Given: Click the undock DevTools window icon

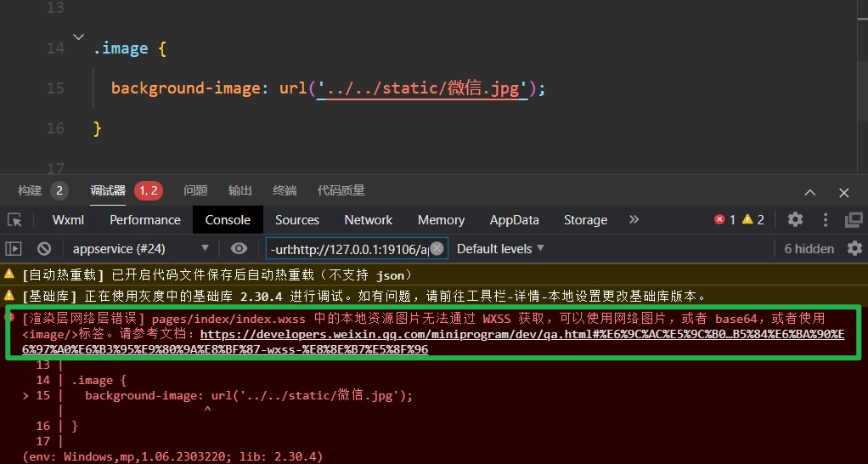Looking at the screenshot, I should coord(853,220).
